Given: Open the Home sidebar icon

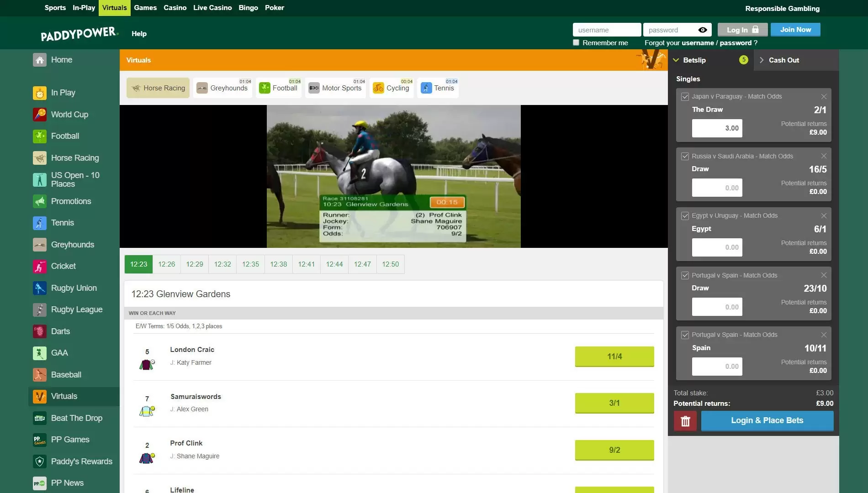Looking at the screenshot, I should [40, 60].
